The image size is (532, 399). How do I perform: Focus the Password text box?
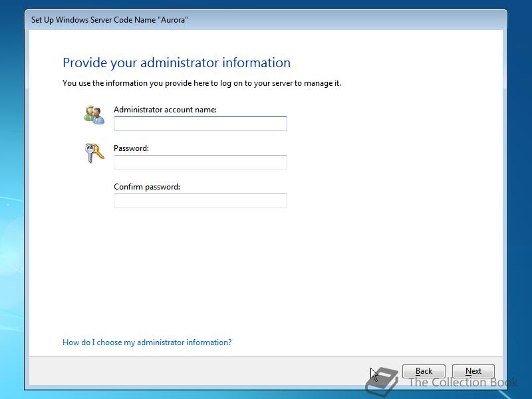(x=200, y=162)
